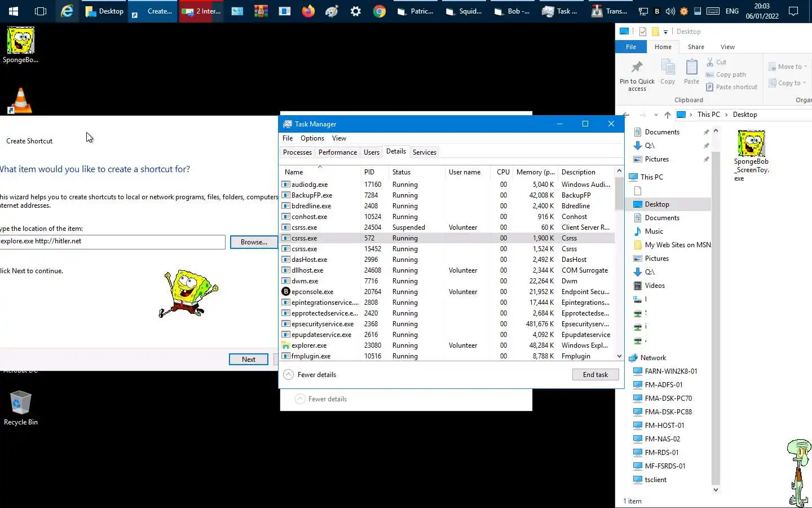The height and width of the screenshot is (508, 812).
Task: Switch to the Processes tab
Action: coord(297,152)
